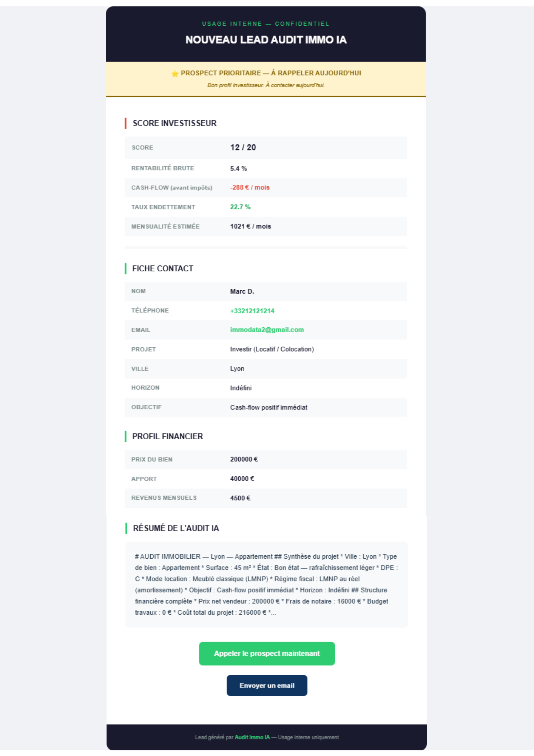Click the score value 12 / 20

tap(243, 147)
